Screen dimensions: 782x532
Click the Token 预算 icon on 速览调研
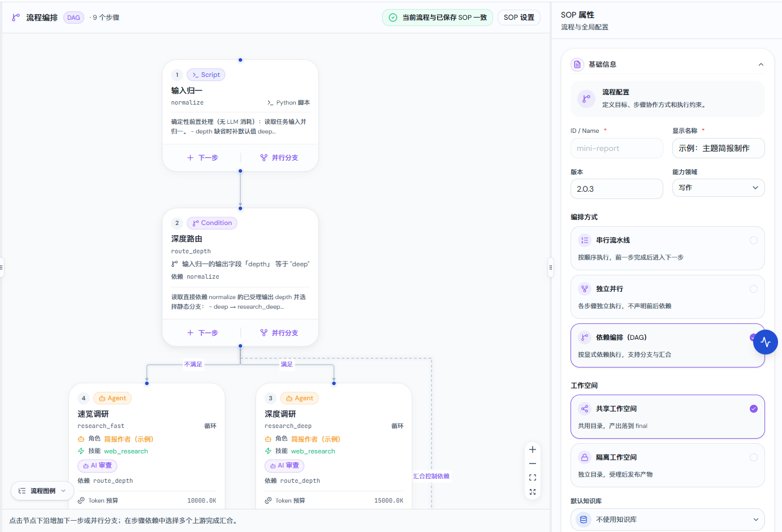pyautogui.click(x=81, y=500)
